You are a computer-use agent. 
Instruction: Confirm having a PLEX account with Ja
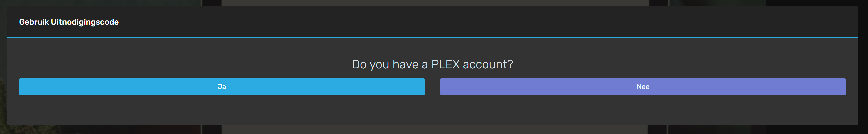coord(222,87)
